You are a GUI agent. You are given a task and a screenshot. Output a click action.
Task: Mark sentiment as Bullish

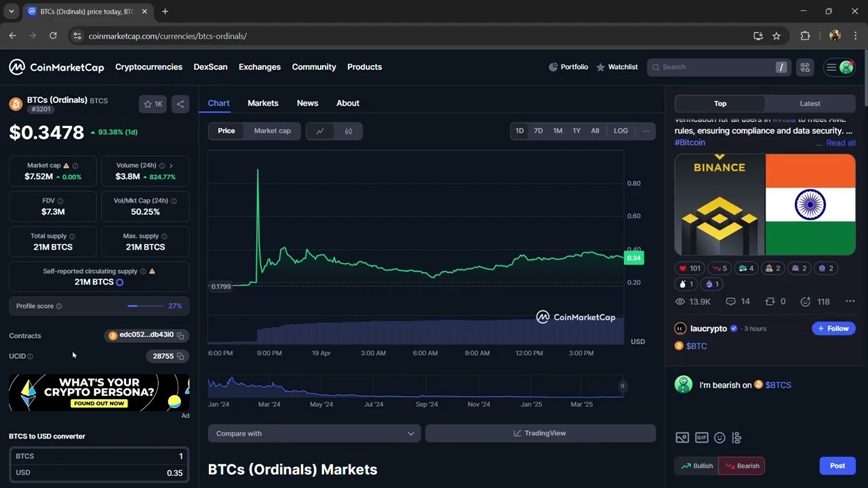tap(696, 466)
